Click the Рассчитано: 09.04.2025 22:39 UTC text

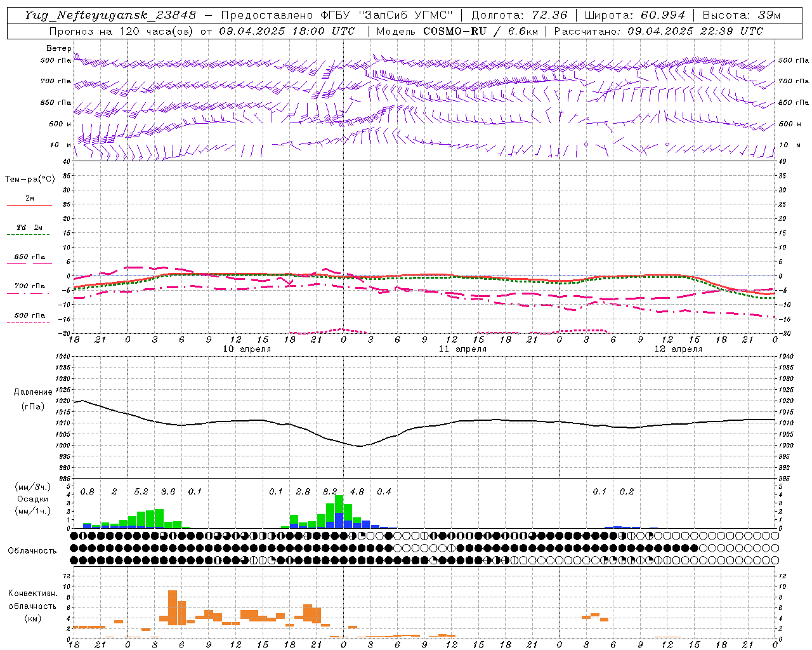658,31
